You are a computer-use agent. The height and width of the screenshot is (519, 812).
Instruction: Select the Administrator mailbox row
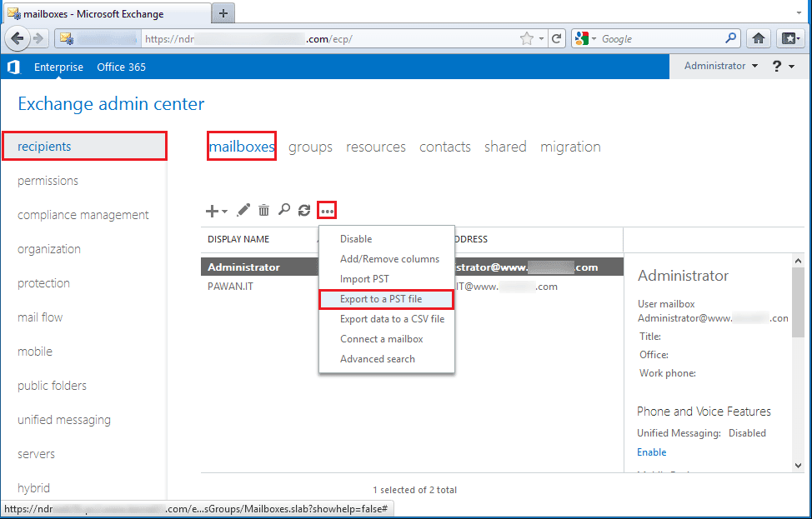pos(412,267)
